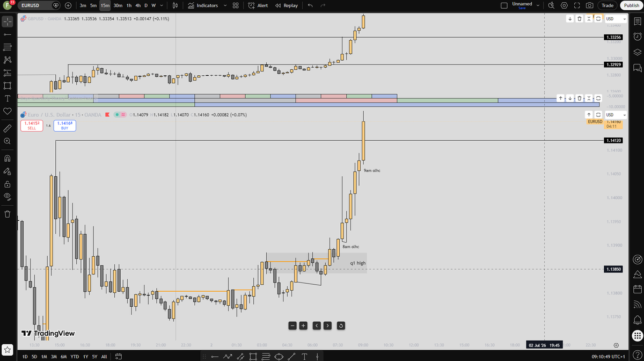Viewport: 644px width, 361px height.
Task: Open the heart icons tool in left sidebar
Action: coord(8,111)
